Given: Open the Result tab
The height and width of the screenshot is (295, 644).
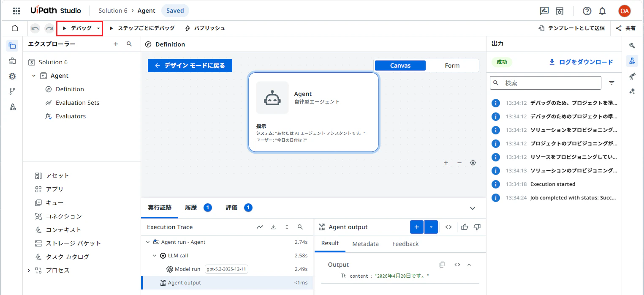Looking at the screenshot, I should coord(330,243).
